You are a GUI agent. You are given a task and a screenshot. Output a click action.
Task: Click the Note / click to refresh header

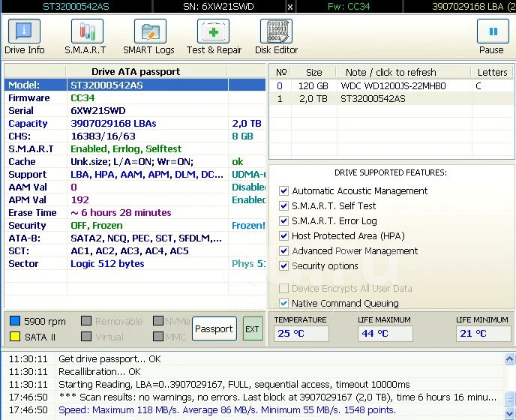click(390, 72)
